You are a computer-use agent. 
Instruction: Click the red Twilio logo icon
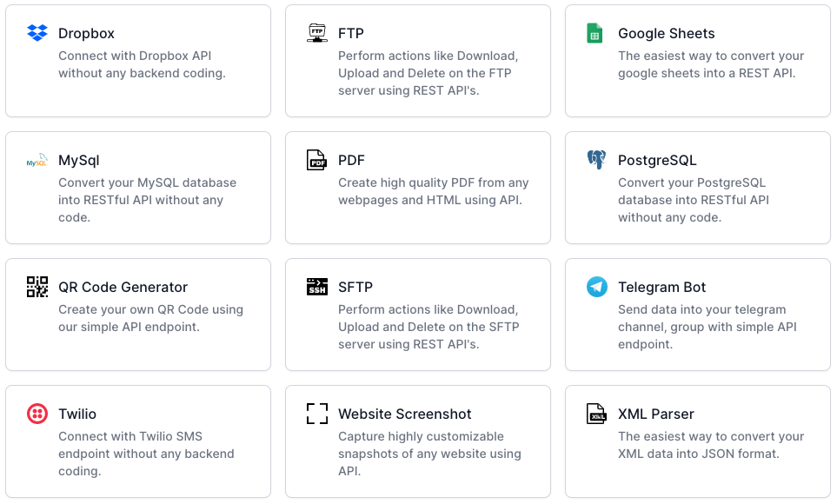tap(37, 414)
